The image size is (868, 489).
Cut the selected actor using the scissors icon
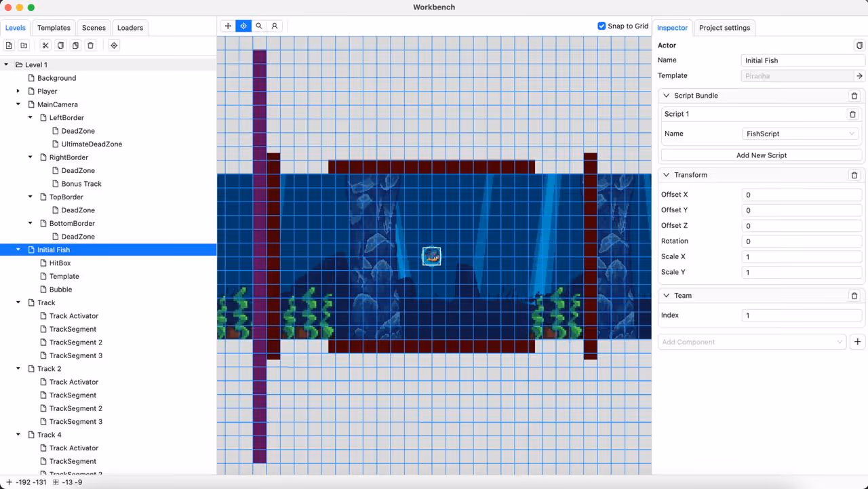pos(45,45)
